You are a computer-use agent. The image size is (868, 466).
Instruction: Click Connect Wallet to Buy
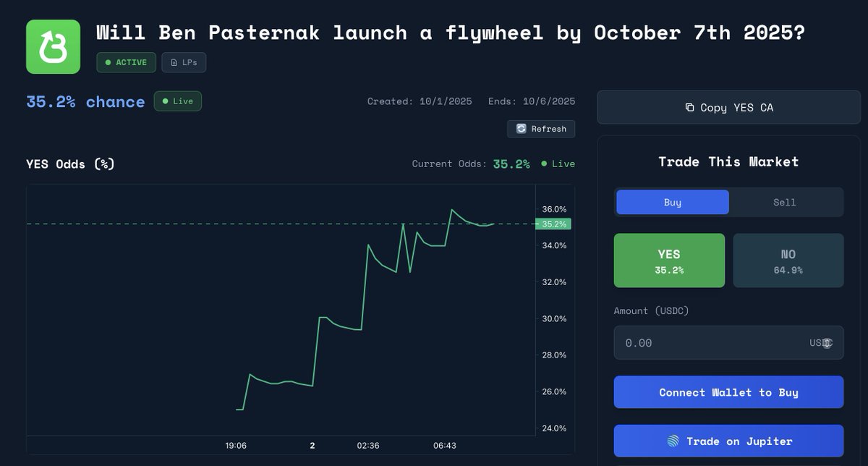point(728,392)
